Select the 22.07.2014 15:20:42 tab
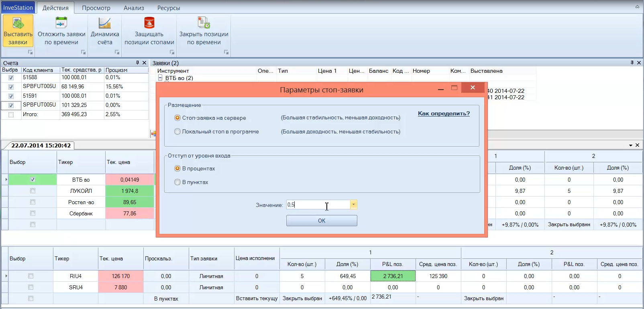 click(x=41, y=145)
